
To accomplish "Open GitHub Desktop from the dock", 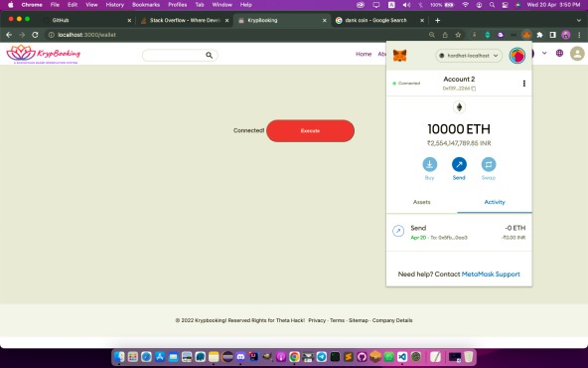I will point(362,356).
